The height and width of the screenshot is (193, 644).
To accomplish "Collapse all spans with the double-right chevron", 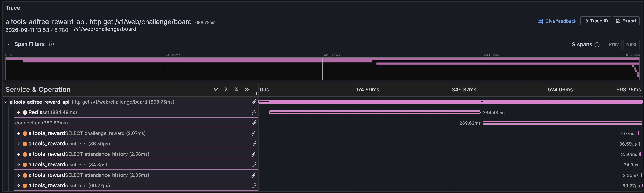I will (247, 89).
